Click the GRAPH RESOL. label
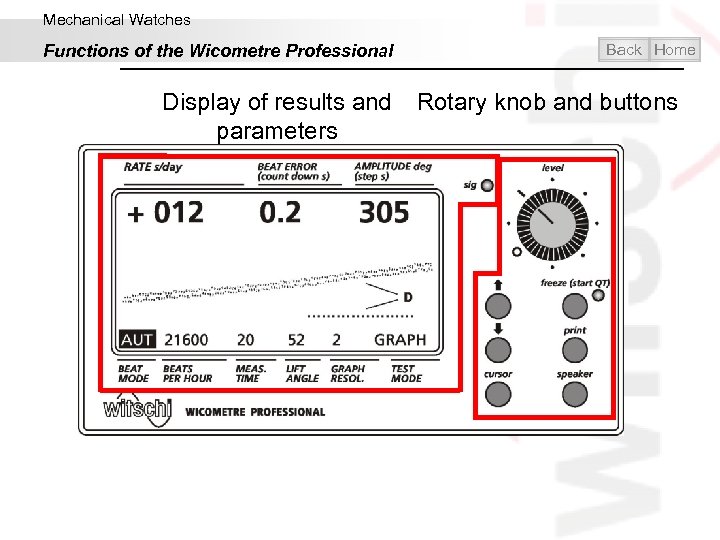720x540 pixels. (348, 374)
